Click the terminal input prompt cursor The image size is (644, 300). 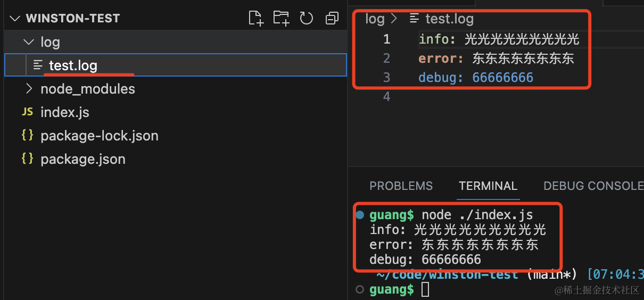(425, 290)
